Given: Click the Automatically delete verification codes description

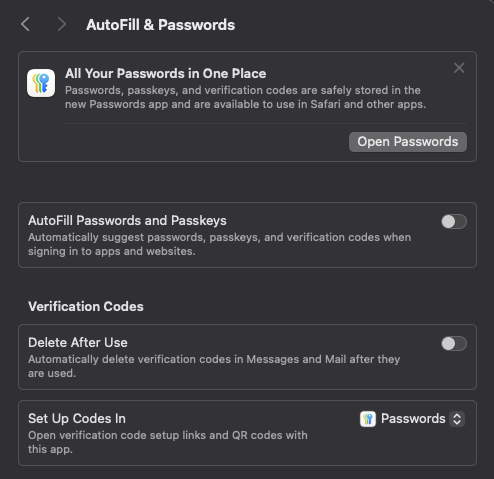Looking at the screenshot, I should coord(214,366).
